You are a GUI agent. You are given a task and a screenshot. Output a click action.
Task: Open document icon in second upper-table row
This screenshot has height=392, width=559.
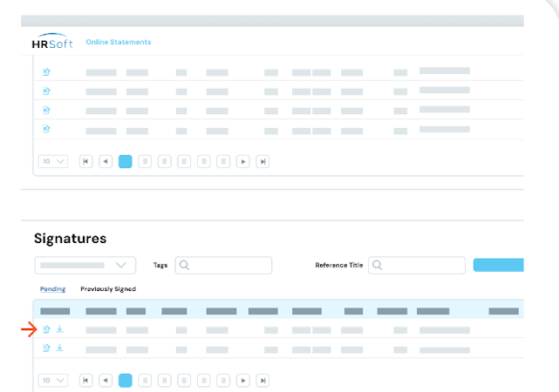click(46, 91)
